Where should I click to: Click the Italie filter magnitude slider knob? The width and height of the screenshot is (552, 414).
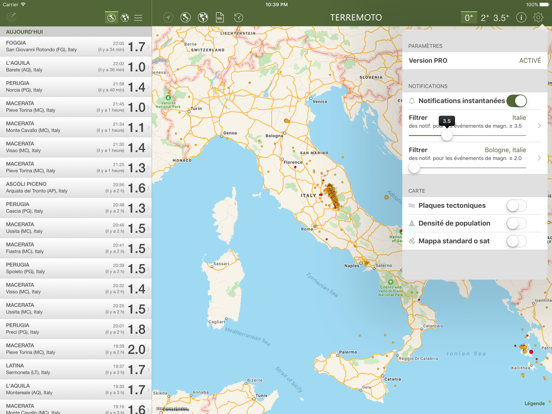click(x=447, y=135)
